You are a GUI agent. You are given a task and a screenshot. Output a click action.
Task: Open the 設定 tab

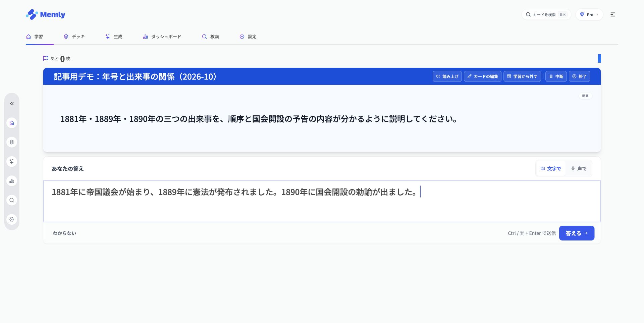(x=248, y=37)
